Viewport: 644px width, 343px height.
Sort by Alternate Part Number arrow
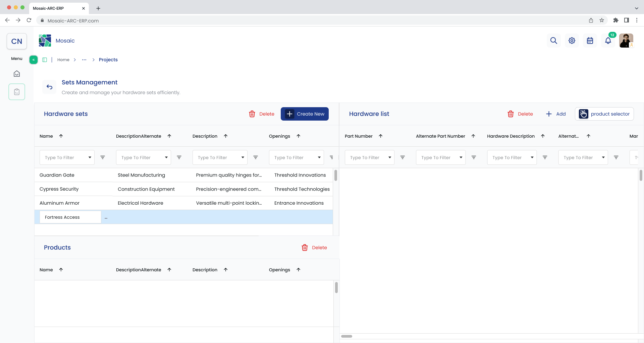pos(473,136)
